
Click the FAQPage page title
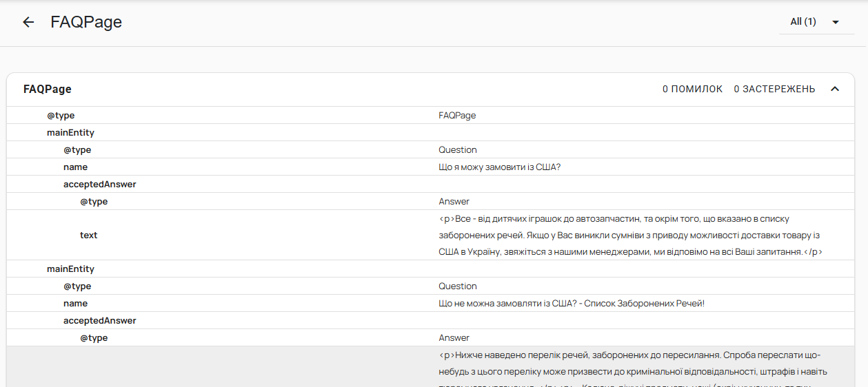(x=86, y=22)
